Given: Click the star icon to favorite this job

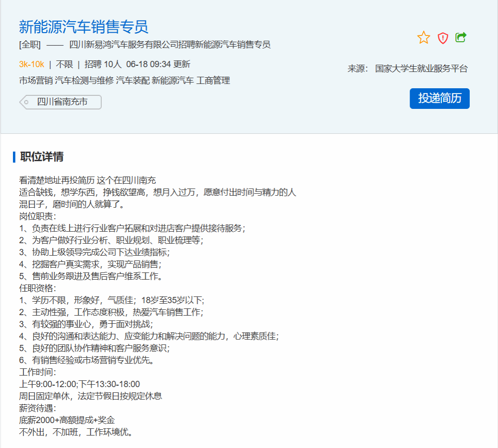Looking at the screenshot, I should tap(424, 37).
